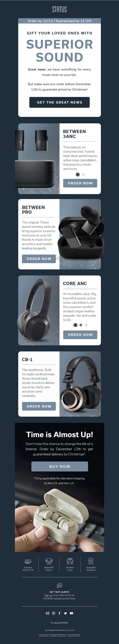Open the Facebook icon link
119x644 pixels.
coord(59,613)
